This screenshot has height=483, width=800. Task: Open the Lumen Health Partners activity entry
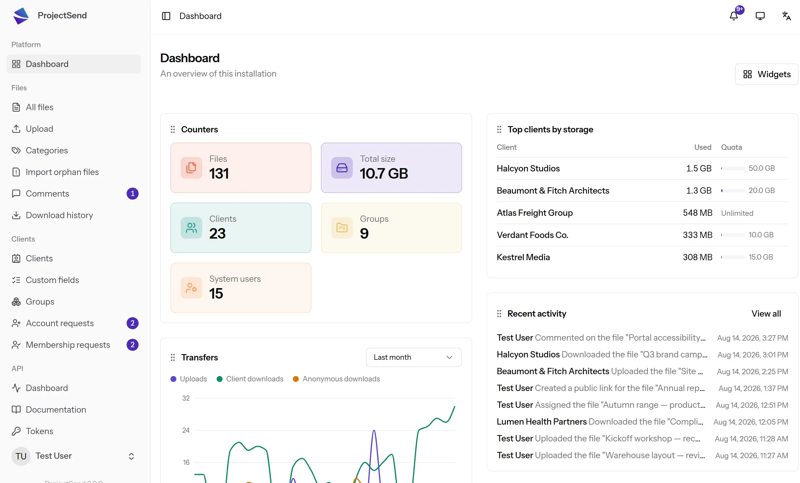point(642,422)
